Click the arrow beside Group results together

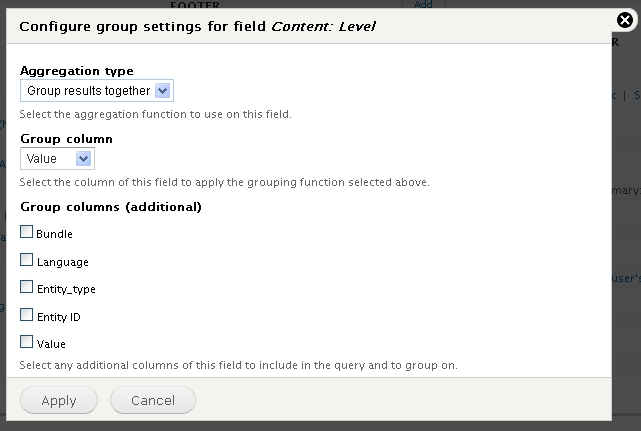162,90
